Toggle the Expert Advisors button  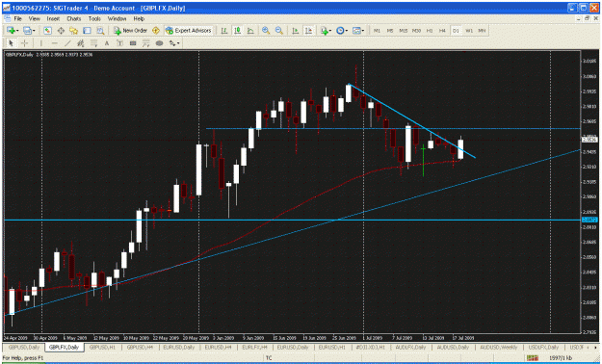coord(188,31)
